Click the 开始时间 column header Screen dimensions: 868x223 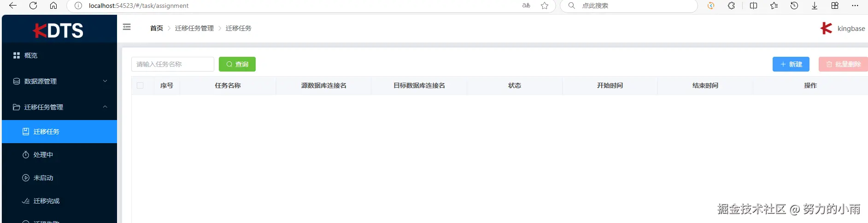610,85
